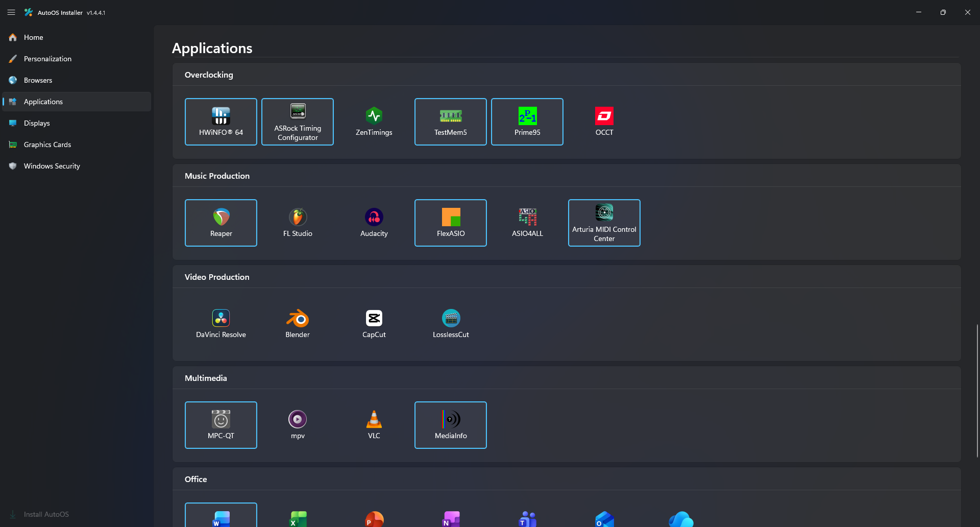Toggle the HWiNFO 64 app tile
This screenshot has width=980, height=527.
point(221,122)
